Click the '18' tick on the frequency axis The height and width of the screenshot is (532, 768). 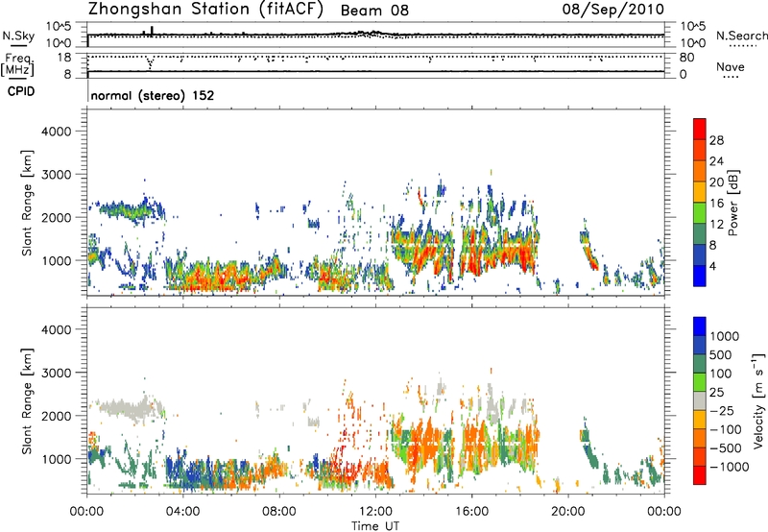(x=64, y=58)
